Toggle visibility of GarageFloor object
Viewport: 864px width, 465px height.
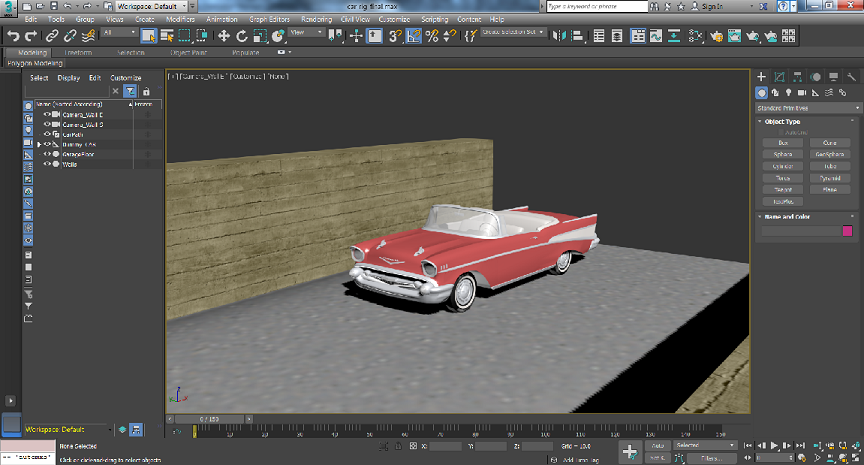[47, 154]
